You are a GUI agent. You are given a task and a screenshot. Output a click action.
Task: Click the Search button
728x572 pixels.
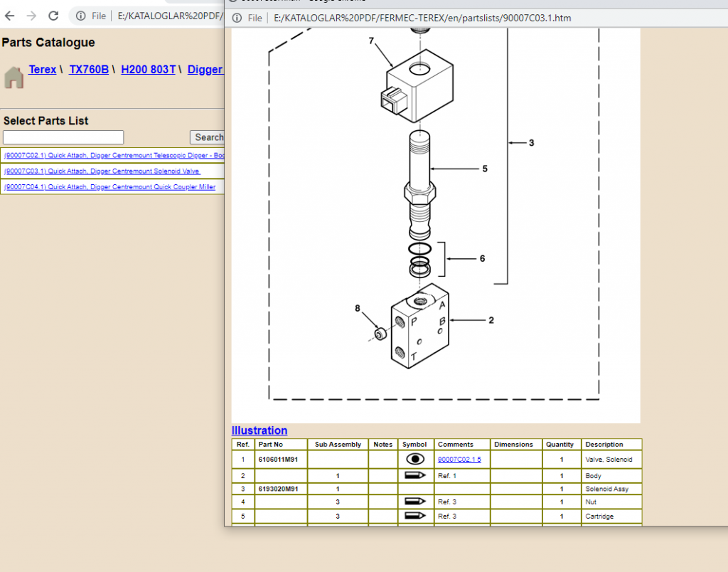[208, 137]
